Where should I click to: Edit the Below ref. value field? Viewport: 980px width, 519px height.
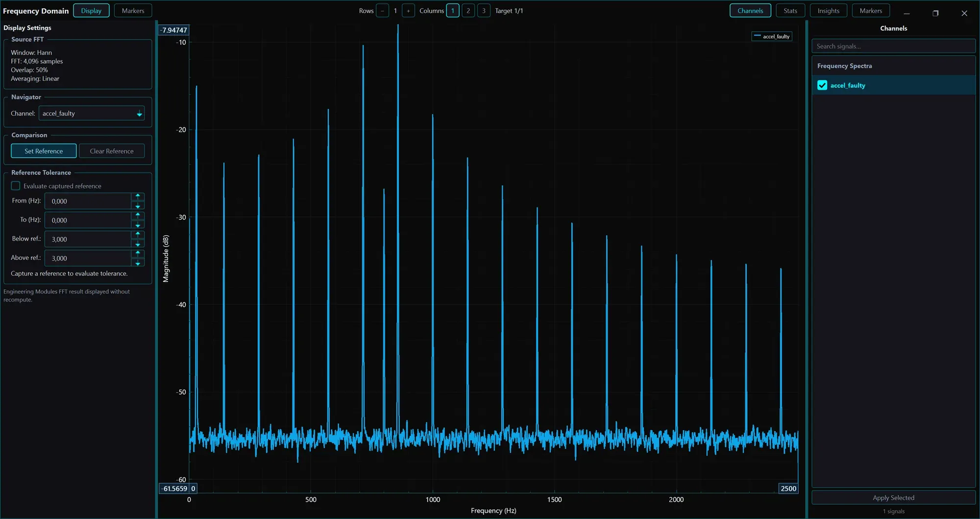[x=88, y=239]
